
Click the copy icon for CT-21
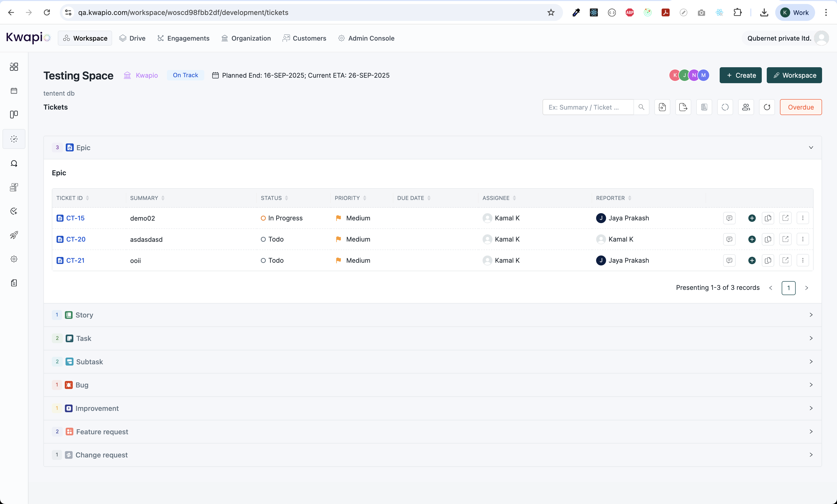click(x=768, y=260)
